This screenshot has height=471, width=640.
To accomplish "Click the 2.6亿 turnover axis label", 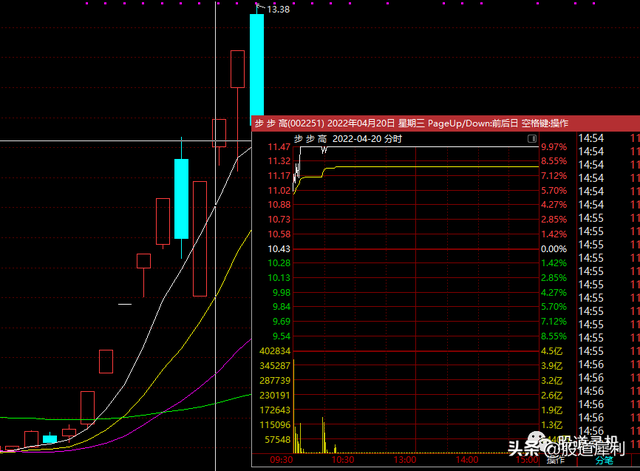I will click(552, 395).
